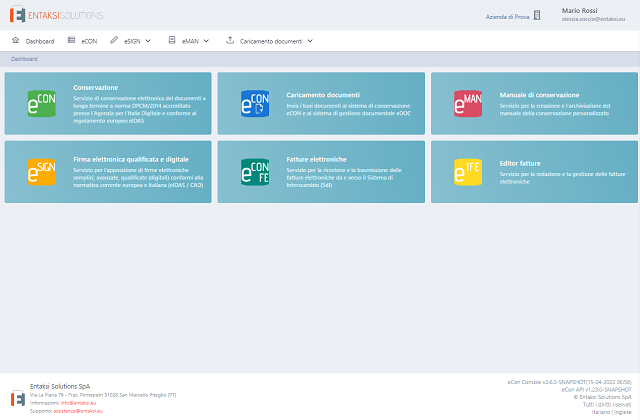Screen dimensions: 640x420
Task: Open the Editor fatture card title
Action: 520,163
